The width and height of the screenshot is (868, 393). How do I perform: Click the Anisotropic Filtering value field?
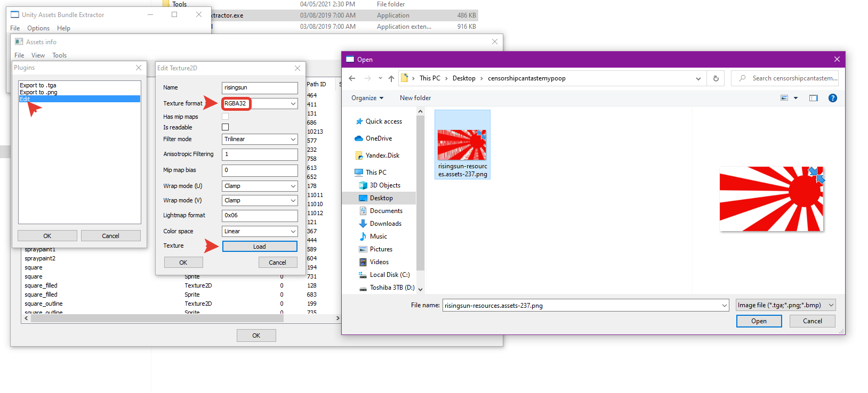point(260,154)
